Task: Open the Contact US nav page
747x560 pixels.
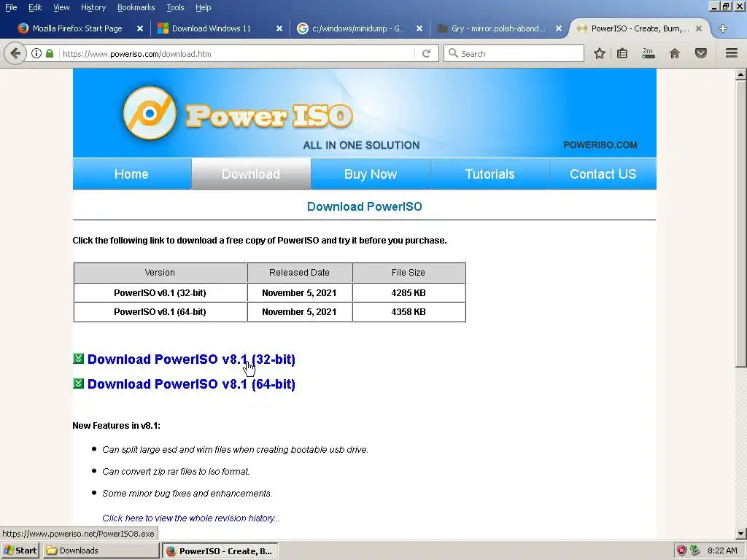Action: coord(603,174)
